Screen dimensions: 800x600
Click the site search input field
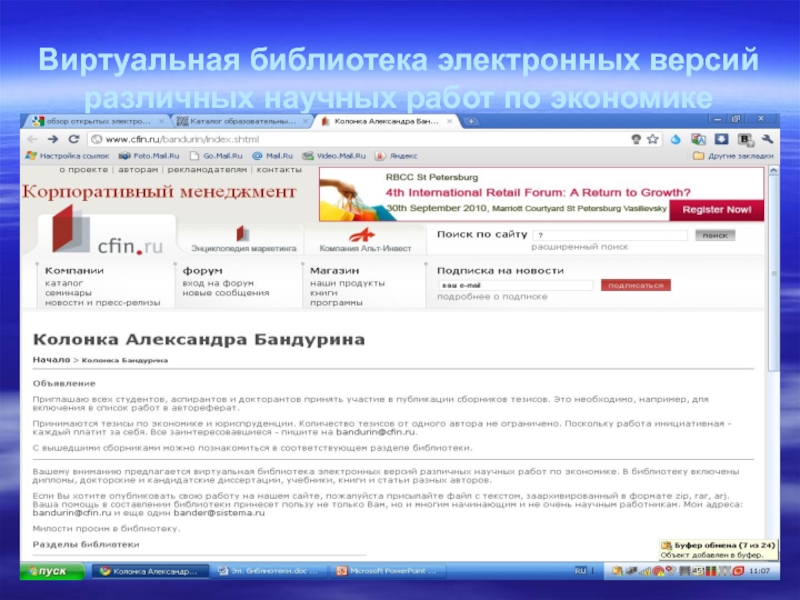pos(610,235)
